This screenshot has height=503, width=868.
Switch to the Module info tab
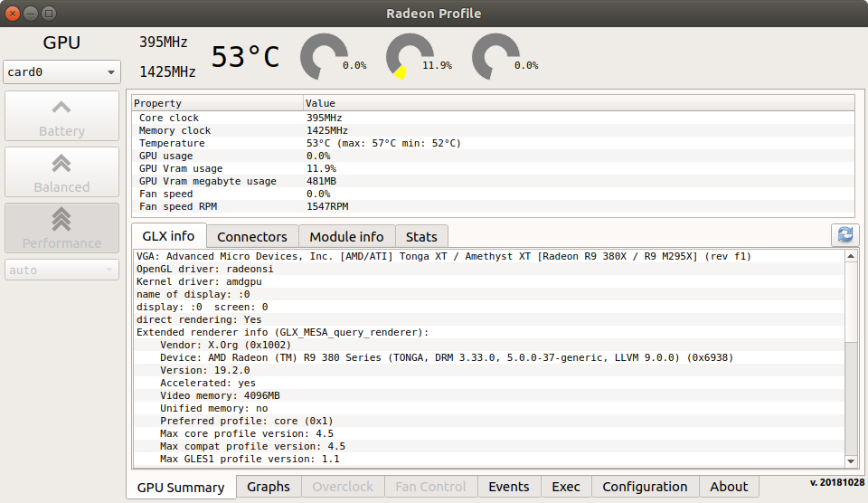(x=346, y=236)
